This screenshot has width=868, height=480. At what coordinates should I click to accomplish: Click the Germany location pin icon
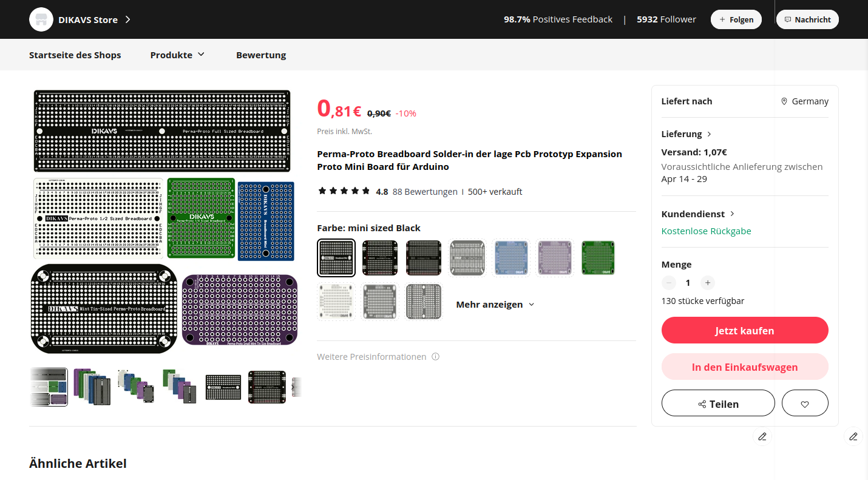click(x=784, y=101)
